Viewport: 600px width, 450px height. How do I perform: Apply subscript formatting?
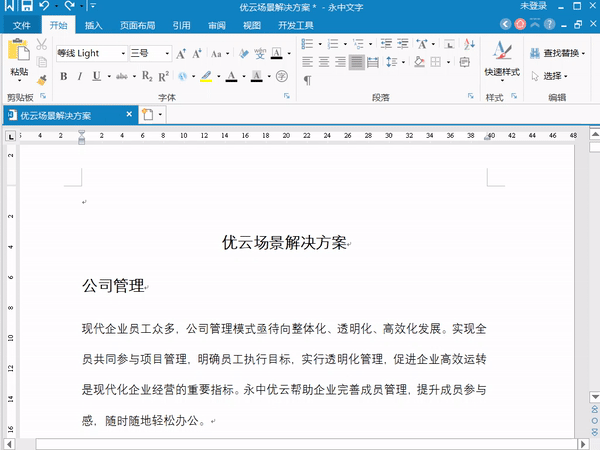[146, 76]
